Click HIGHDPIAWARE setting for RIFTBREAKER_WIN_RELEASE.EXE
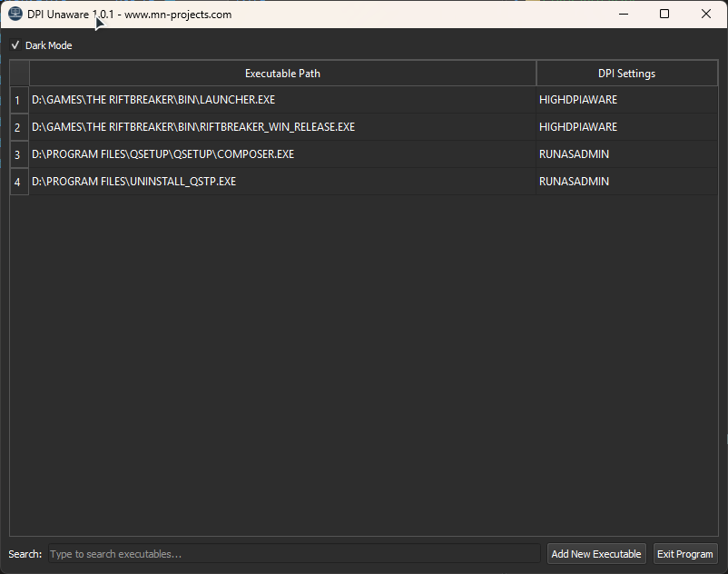The width and height of the screenshot is (728, 574). coord(626,127)
